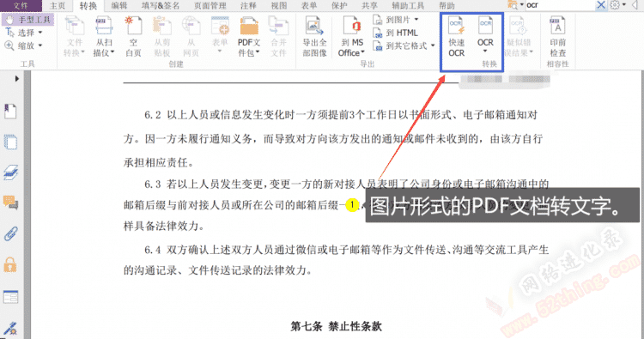Switch to the 主页 Home tab
The height and width of the screenshot is (339, 644).
(57, 6)
